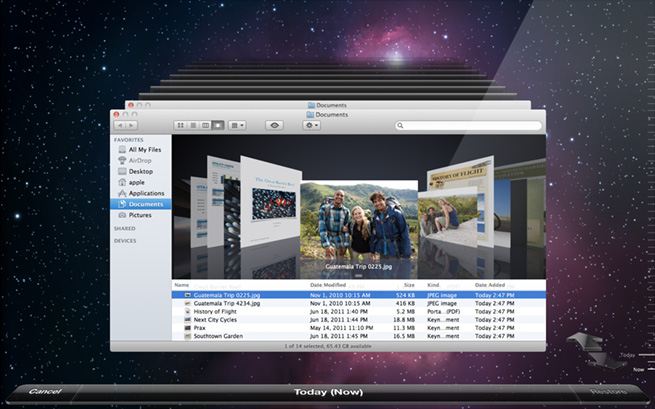Sort by Date Added column header
The image size is (655, 409).
pyautogui.click(x=490, y=285)
